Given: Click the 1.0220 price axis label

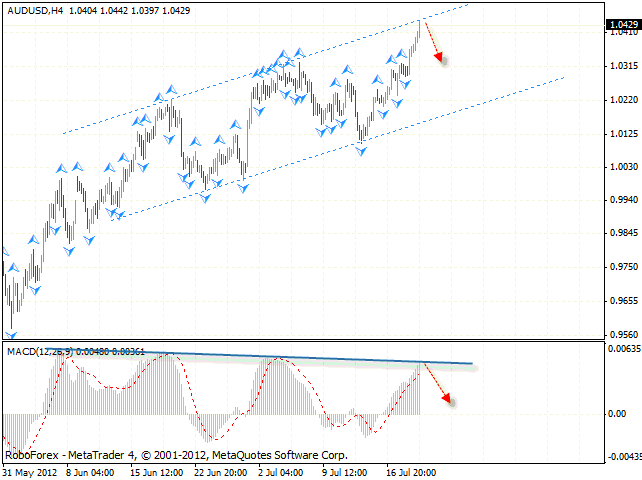Looking at the screenshot, I should pyautogui.click(x=622, y=100).
